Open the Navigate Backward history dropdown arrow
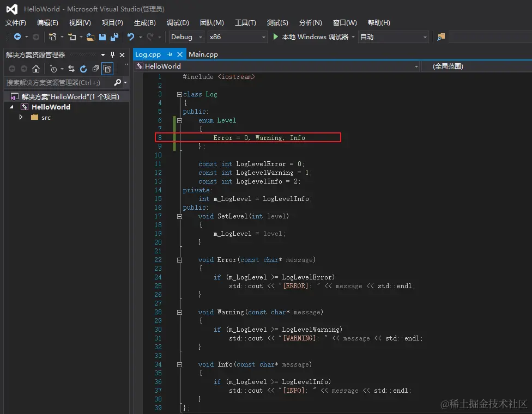Screen dimensions: 532x414 tap(27, 36)
